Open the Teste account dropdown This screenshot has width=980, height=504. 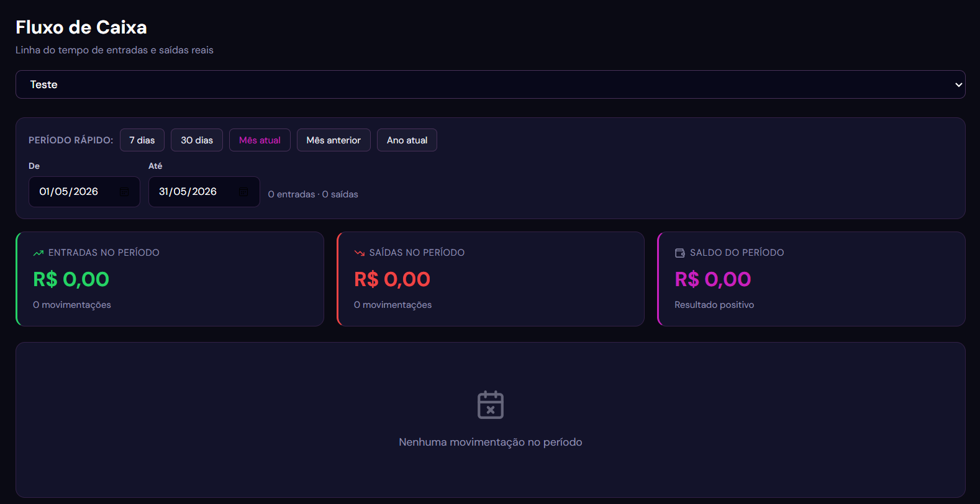pyautogui.click(x=490, y=84)
